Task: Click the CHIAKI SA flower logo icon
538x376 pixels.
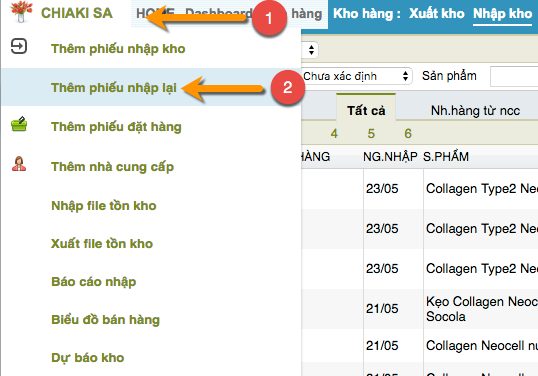Action: coord(21,12)
